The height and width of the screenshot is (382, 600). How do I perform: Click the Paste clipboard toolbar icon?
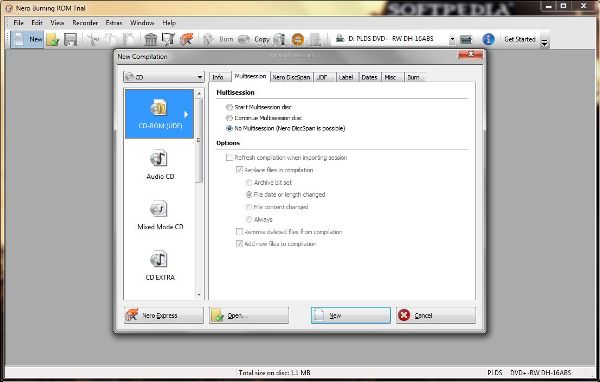pos(128,39)
